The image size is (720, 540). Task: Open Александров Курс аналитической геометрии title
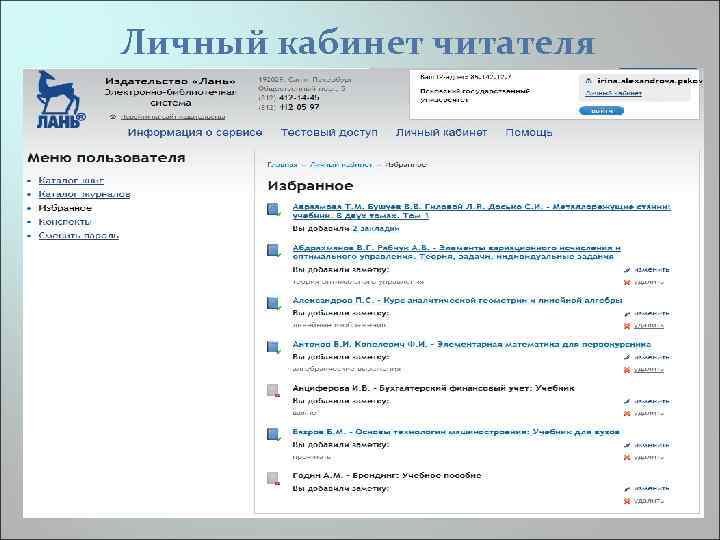click(x=457, y=300)
